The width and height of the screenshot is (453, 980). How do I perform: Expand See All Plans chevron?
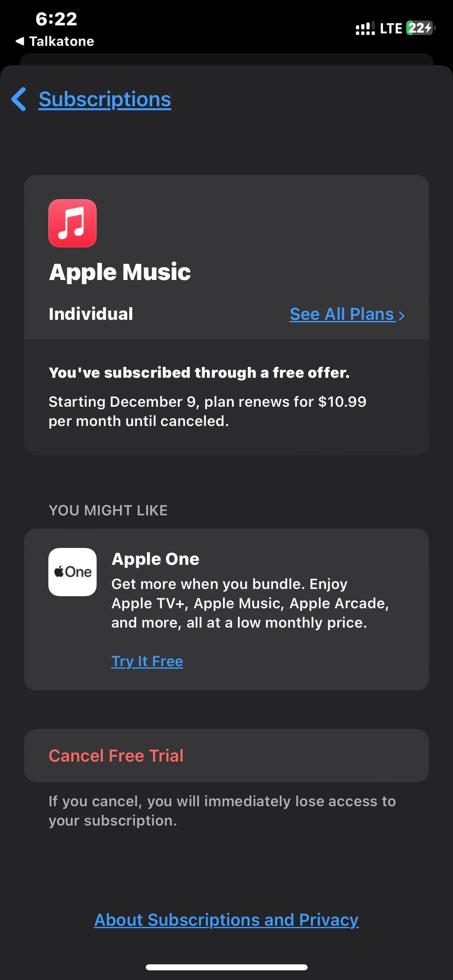[401, 315]
